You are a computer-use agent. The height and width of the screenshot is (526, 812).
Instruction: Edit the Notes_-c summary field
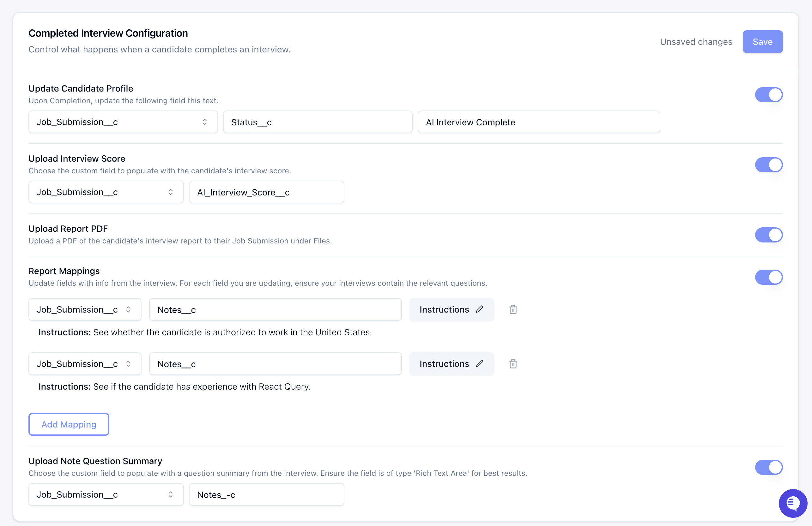(266, 495)
